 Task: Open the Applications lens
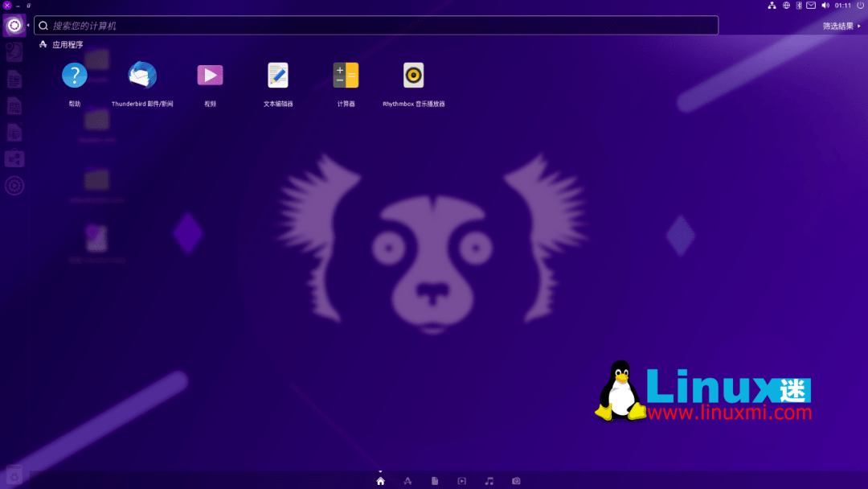(407, 480)
